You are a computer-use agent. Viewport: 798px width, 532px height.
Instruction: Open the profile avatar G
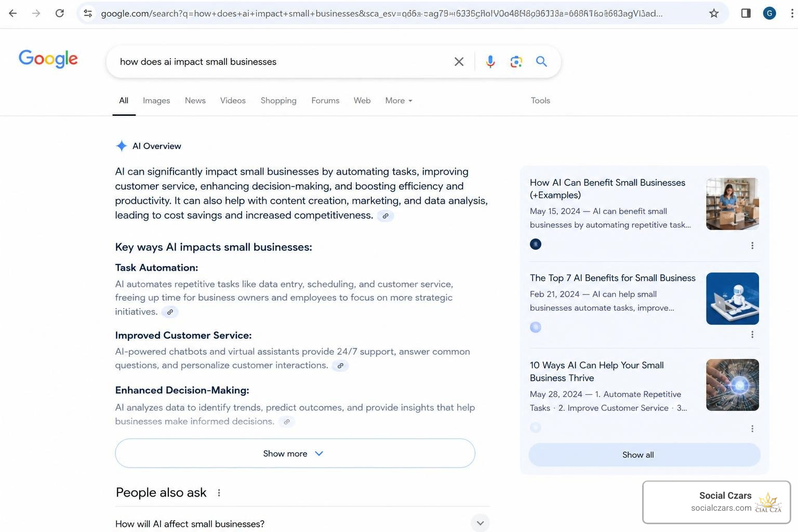tap(769, 13)
